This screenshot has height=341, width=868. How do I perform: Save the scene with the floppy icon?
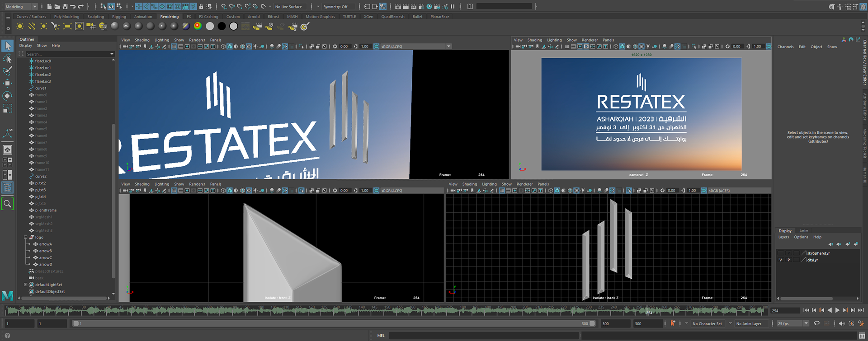tap(65, 6)
